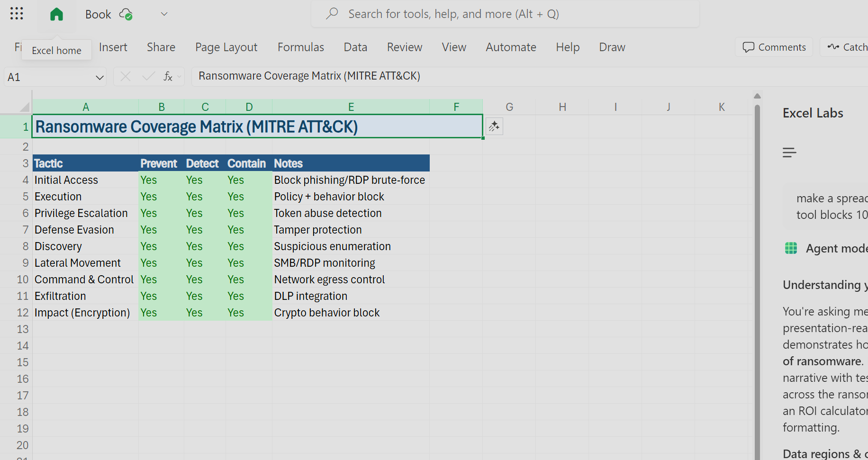Viewport: 868px width, 460px height.
Task: Expand the Name Box dropdown arrow
Action: pyautogui.click(x=99, y=77)
